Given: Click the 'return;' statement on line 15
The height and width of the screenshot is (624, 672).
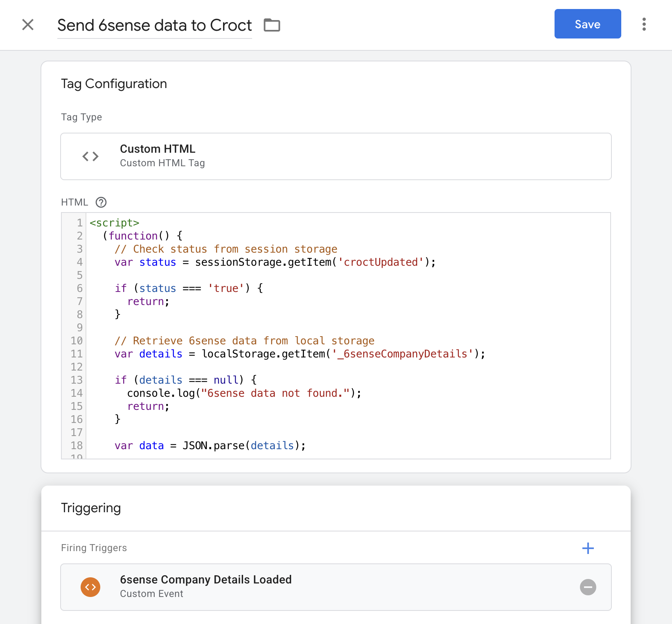Looking at the screenshot, I should point(148,406).
